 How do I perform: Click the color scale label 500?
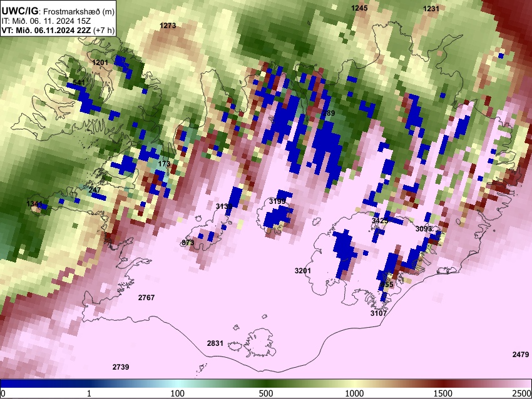266,393
